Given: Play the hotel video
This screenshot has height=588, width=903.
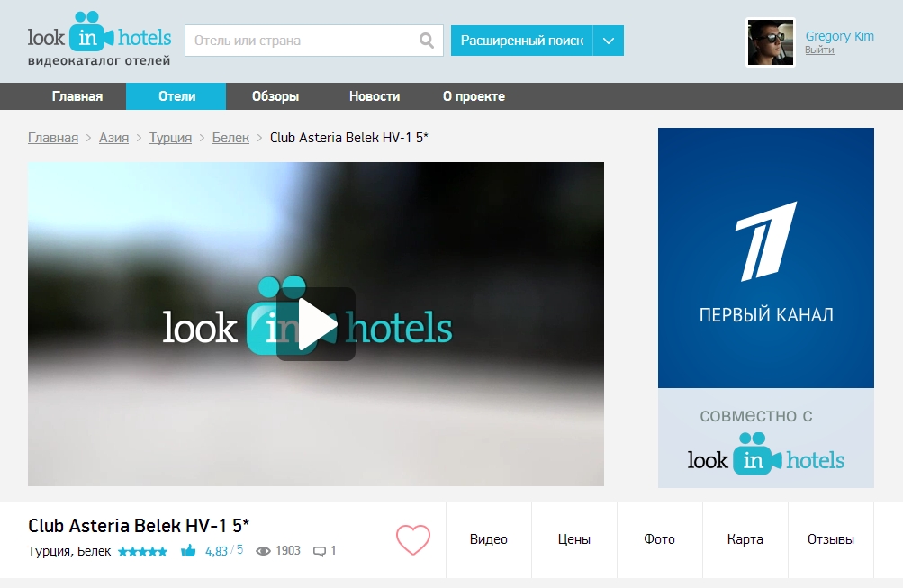Looking at the screenshot, I should coord(316,324).
